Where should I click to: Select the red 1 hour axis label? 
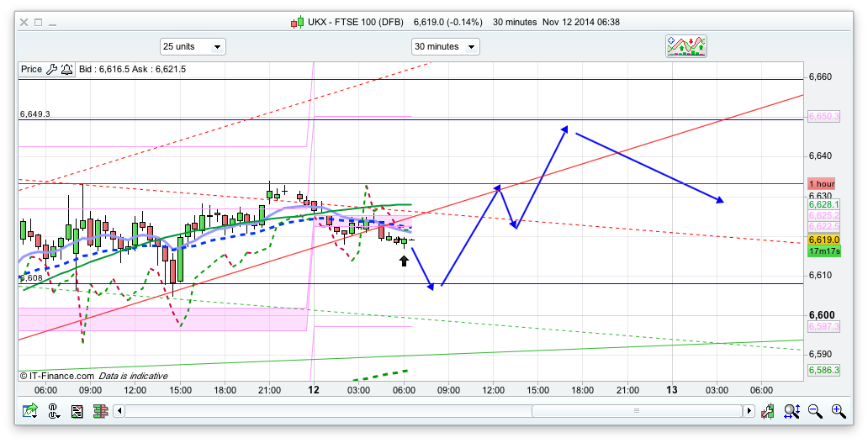click(822, 183)
